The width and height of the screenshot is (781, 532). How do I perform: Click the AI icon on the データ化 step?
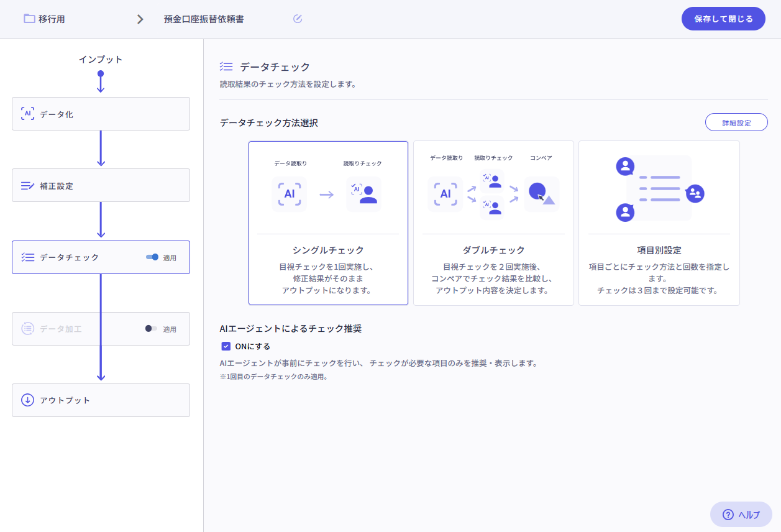(x=27, y=114)
